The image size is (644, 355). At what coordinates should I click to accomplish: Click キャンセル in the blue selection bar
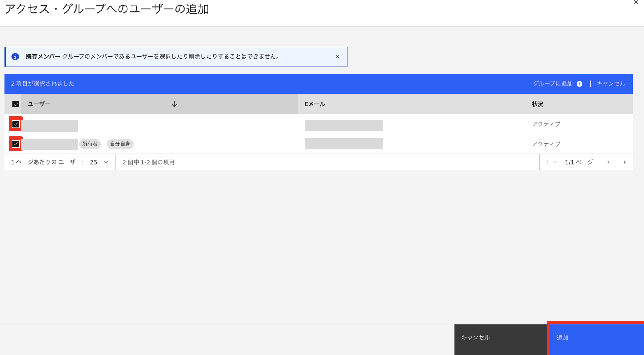(611, 84)
